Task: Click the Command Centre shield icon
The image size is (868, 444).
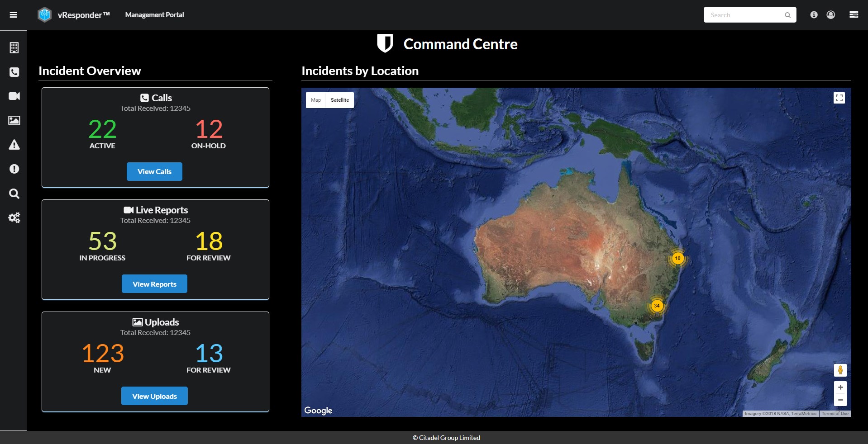Action: click(x=385, y=44)
